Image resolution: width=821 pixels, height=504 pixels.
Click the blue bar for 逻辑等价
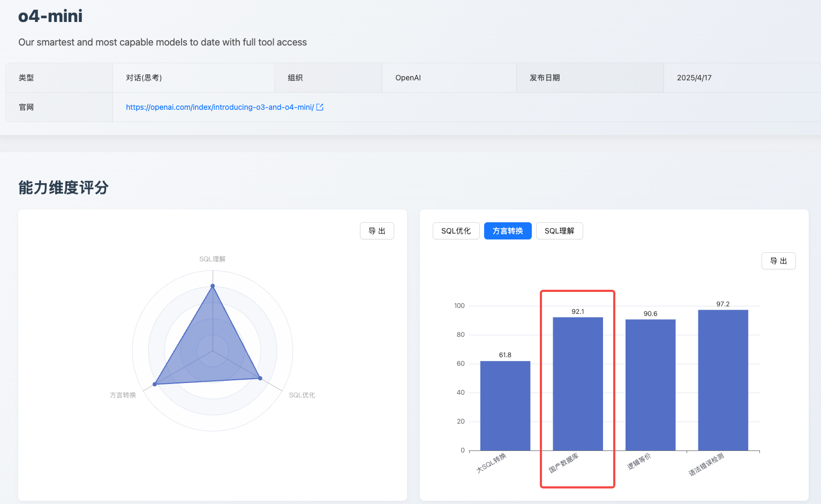(651, 385)
